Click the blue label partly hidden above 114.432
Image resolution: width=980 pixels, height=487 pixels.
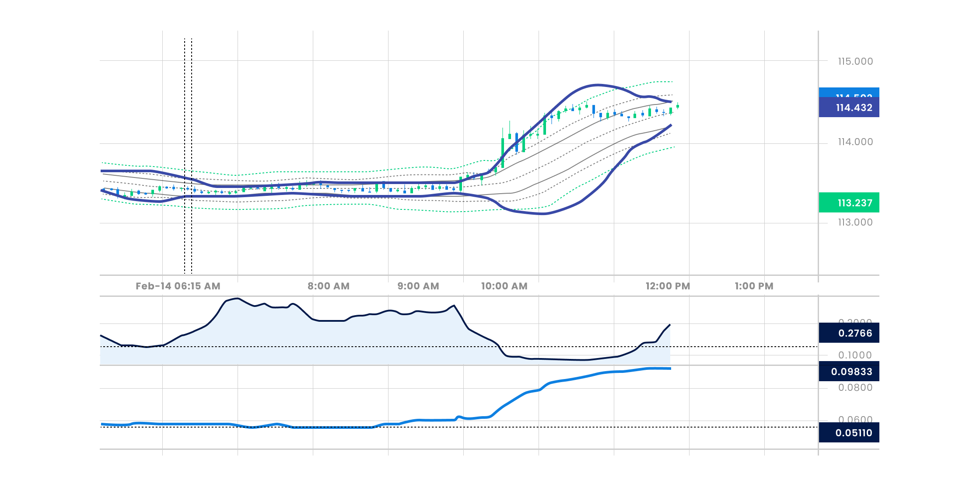(849, 93)
